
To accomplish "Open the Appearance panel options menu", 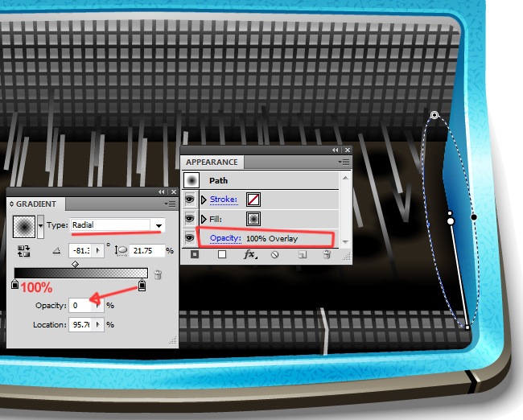I will pos(345,162).
